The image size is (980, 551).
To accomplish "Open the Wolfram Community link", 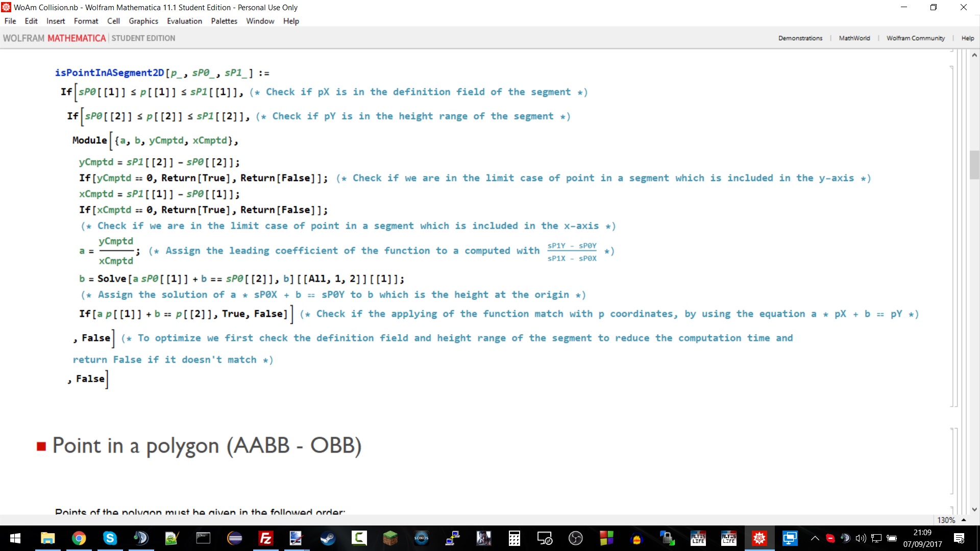I will (x=915, y=38).
